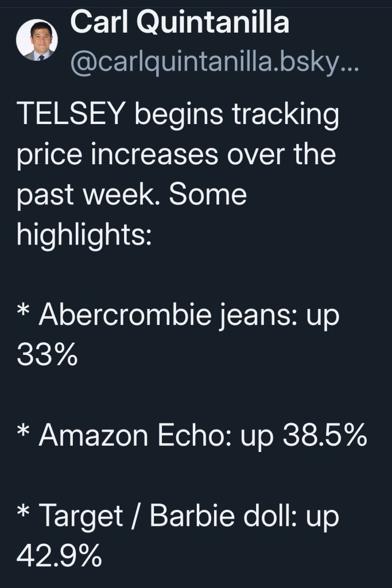Click the word "Target" in the post
392x588 pixels.
pos(83,517)
